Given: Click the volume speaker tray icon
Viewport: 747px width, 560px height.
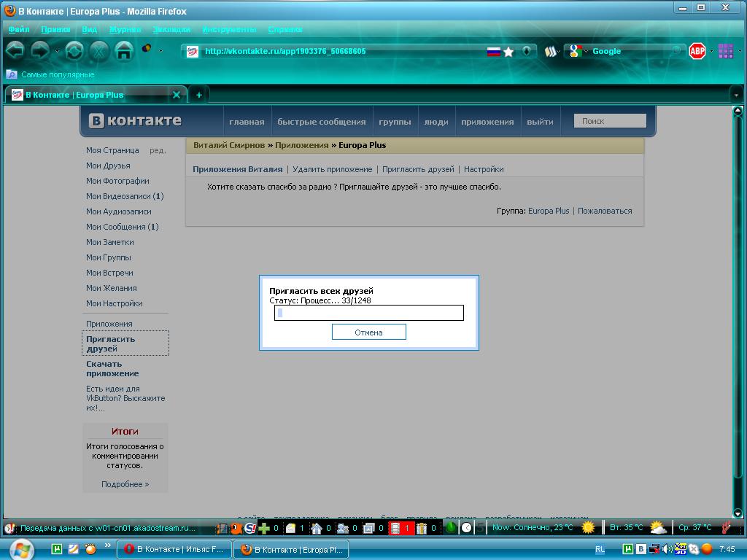Looking at the screenshot, I should click(x=667, y=549).
